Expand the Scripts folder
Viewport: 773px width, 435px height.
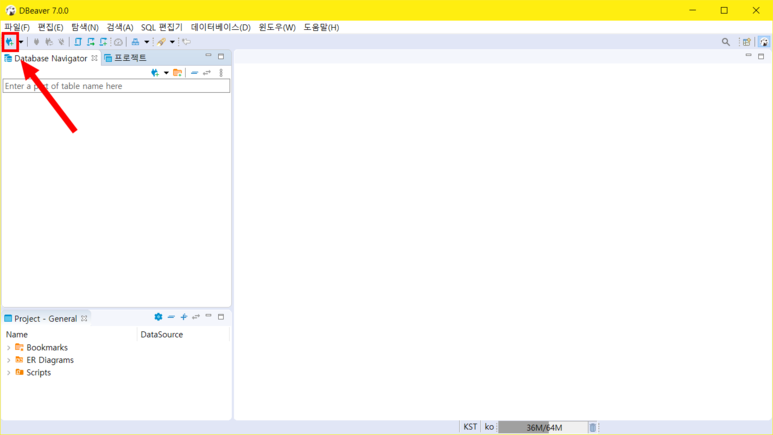coord(8,373)
